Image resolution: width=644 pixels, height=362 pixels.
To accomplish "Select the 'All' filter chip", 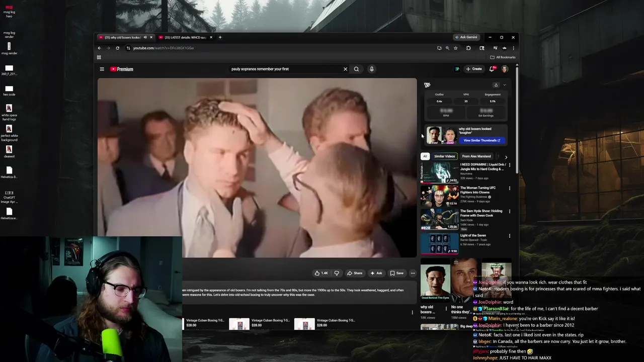I will click(425, 156).
